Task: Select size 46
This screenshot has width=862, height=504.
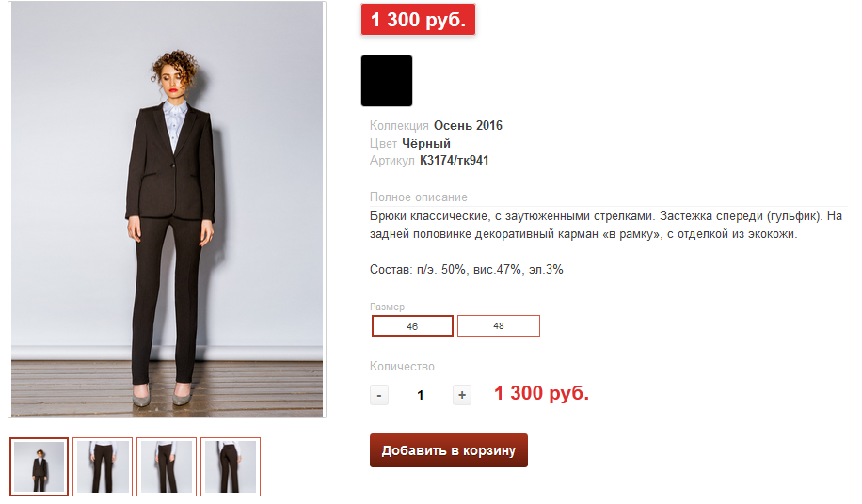Action: coord(413,326)
